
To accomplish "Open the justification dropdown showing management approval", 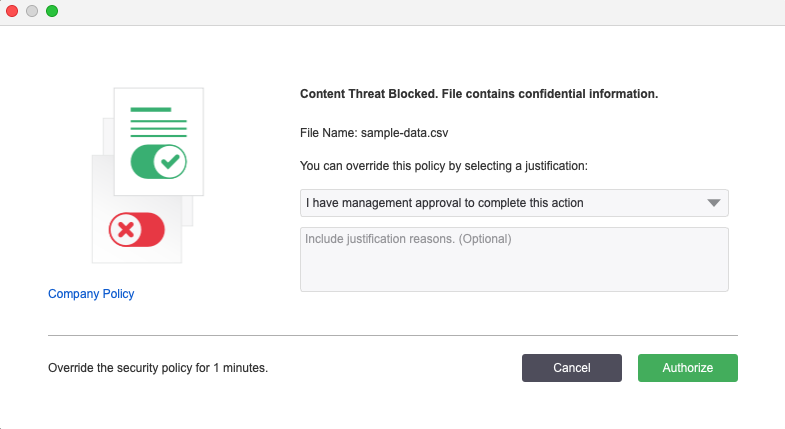I will [x=500, y=203].
